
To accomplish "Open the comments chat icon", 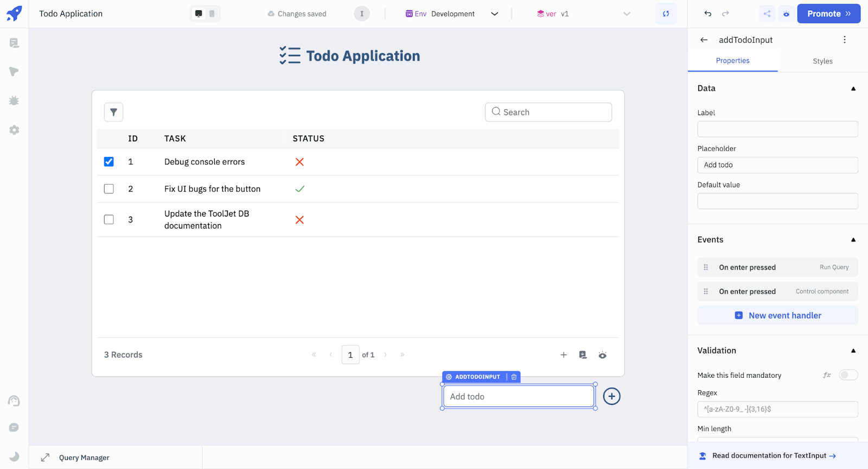I will pyautogui.click(x=14, y=428).
